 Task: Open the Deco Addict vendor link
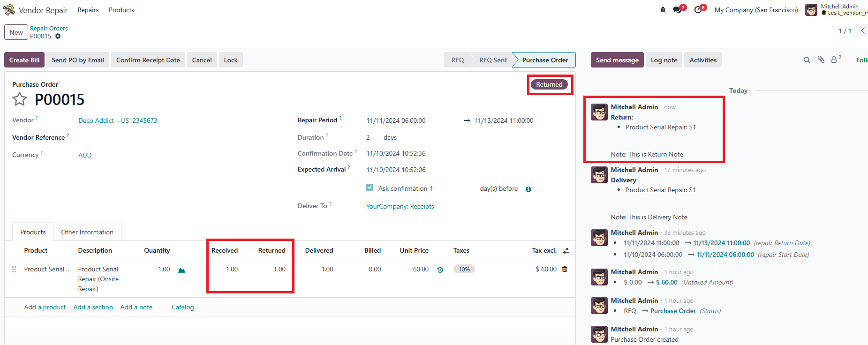[x=118, y=120]
